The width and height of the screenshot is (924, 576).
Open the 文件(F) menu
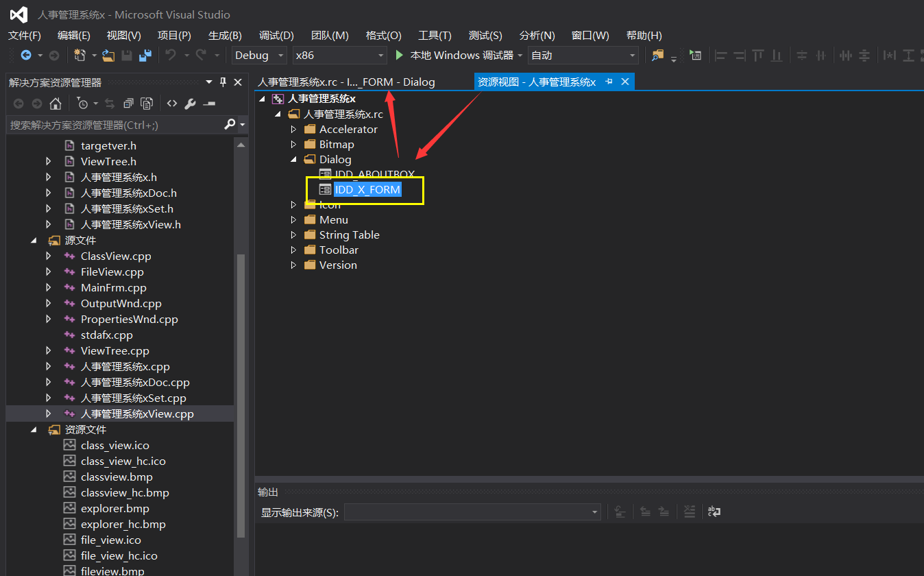click(24, 35)
